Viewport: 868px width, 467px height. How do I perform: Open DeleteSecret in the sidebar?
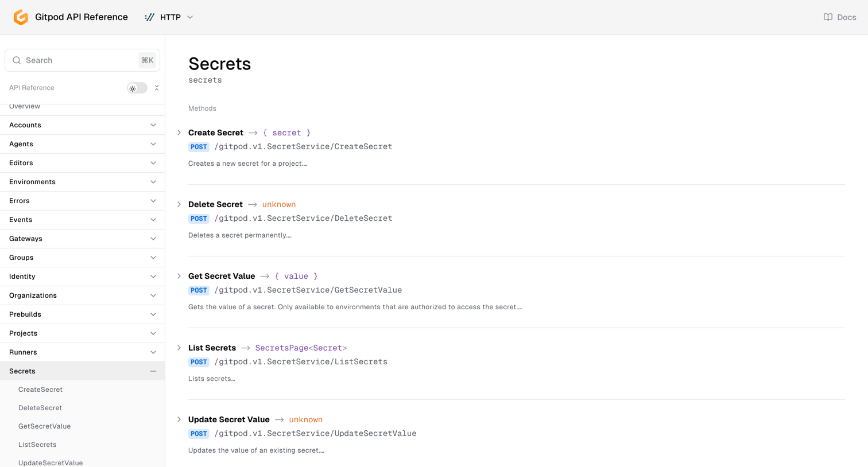[40, 408]
